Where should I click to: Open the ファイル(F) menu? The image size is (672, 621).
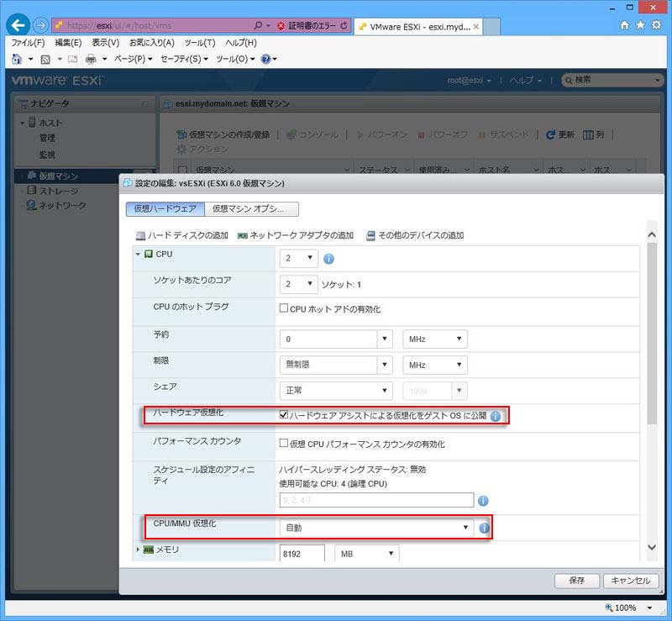pos(28,43)
